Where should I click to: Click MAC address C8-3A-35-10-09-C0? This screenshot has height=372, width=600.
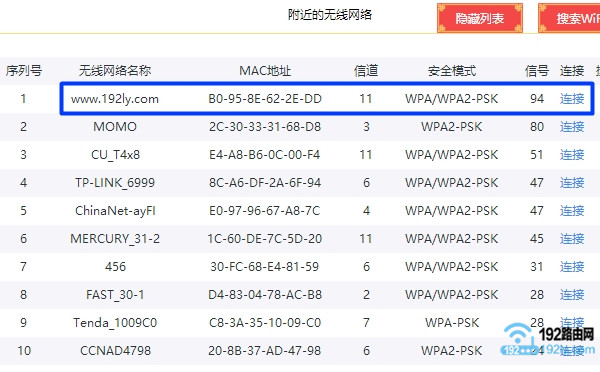tap(265, 323)
